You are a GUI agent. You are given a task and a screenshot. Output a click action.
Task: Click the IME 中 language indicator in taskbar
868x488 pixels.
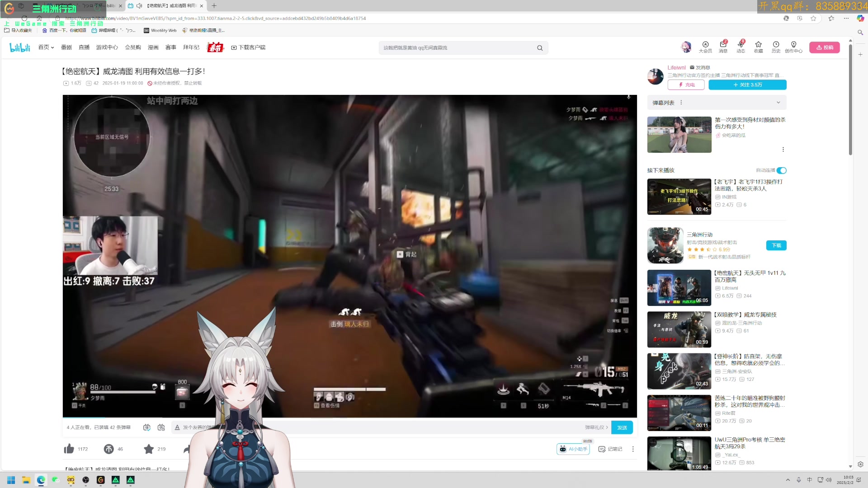810,480
